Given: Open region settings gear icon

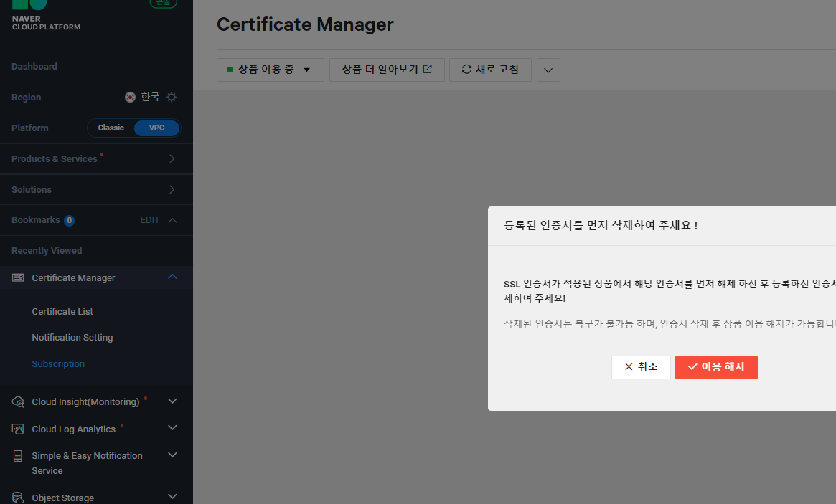Looking at the screenshot, I should pyautogui.click(x=171, y=97).
